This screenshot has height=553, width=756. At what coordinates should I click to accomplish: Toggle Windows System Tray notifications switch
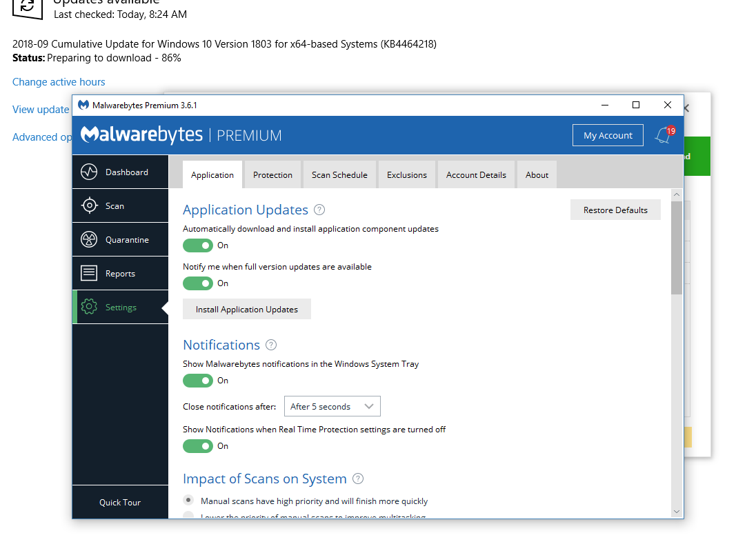point(198,381)
